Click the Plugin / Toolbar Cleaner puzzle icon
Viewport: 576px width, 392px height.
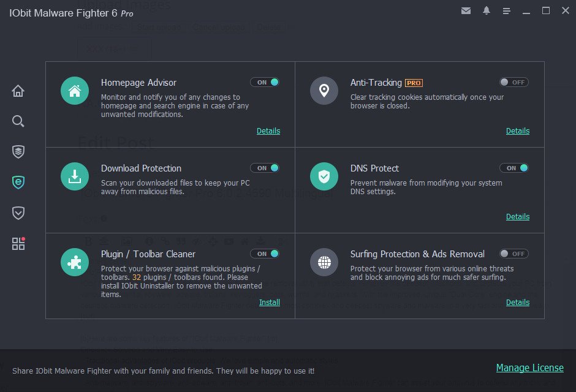click(75, 263)
